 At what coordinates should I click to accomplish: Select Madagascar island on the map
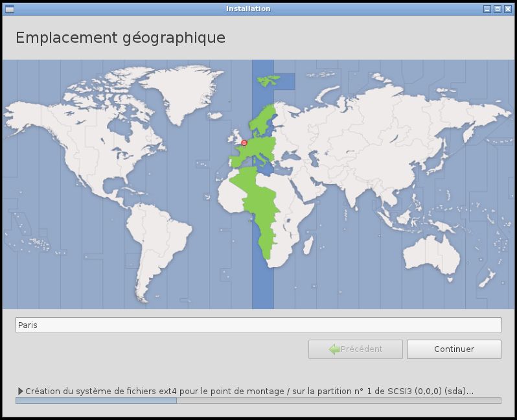(308, 245)
